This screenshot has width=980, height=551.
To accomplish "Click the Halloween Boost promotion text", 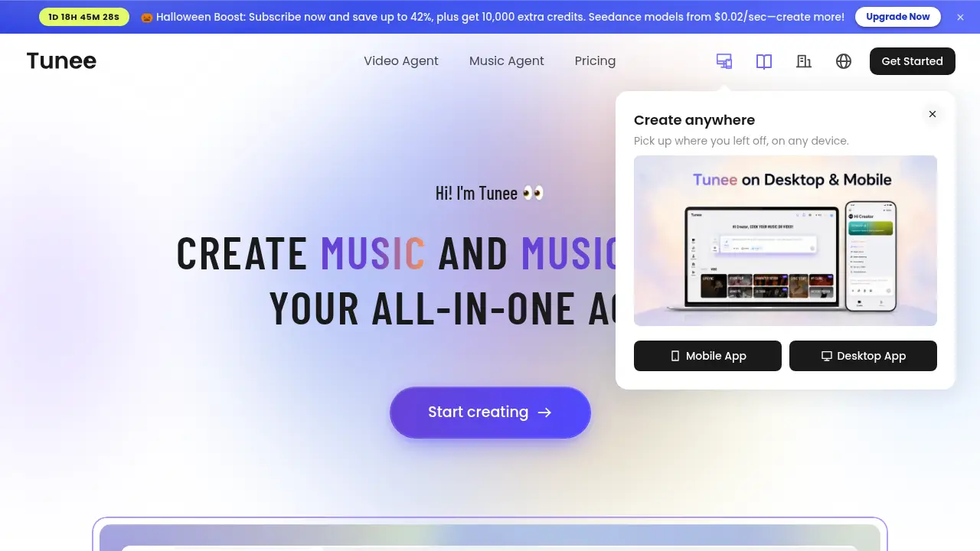I will (x=492, y=17).
